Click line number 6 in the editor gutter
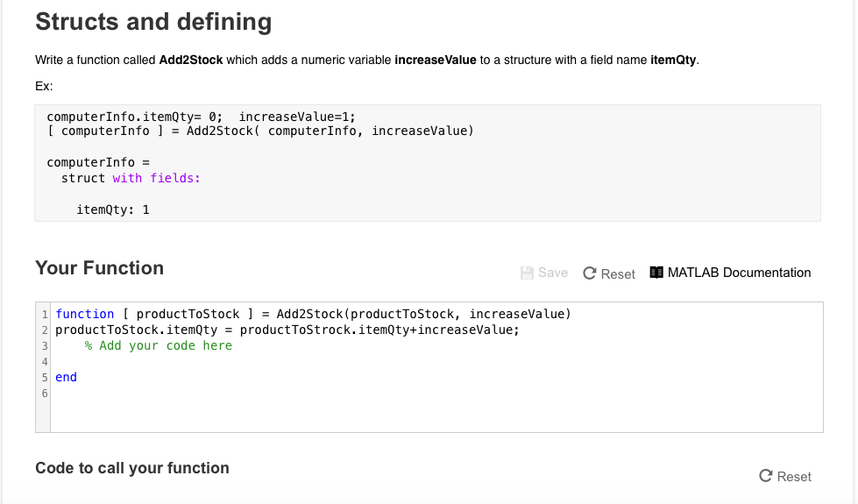 (x=44, y=393)
